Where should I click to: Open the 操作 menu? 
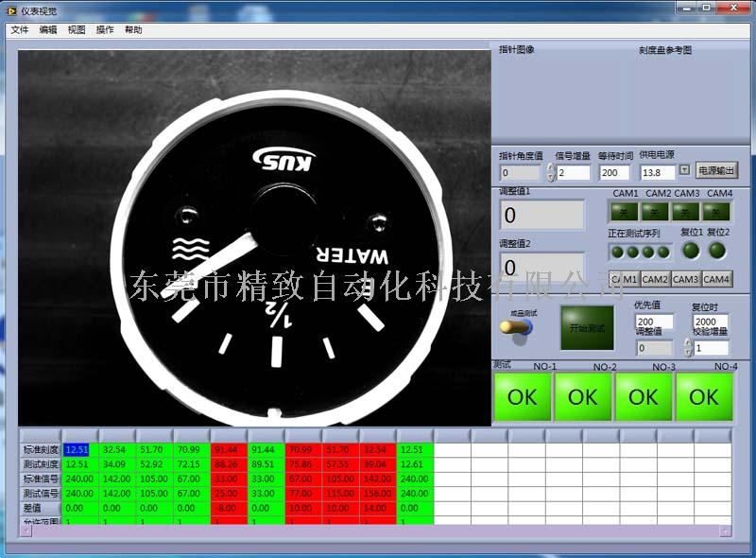tap(105, 30)
